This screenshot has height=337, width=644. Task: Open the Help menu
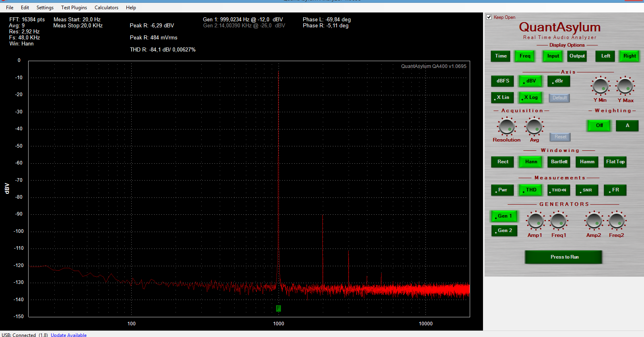pos(131,8)
